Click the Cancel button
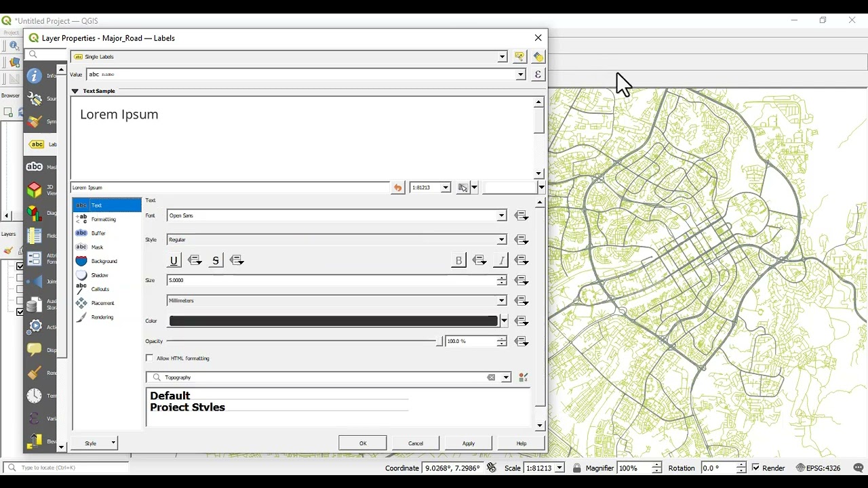868x488 pixels. pyautogui.click(x=416, y=443)
